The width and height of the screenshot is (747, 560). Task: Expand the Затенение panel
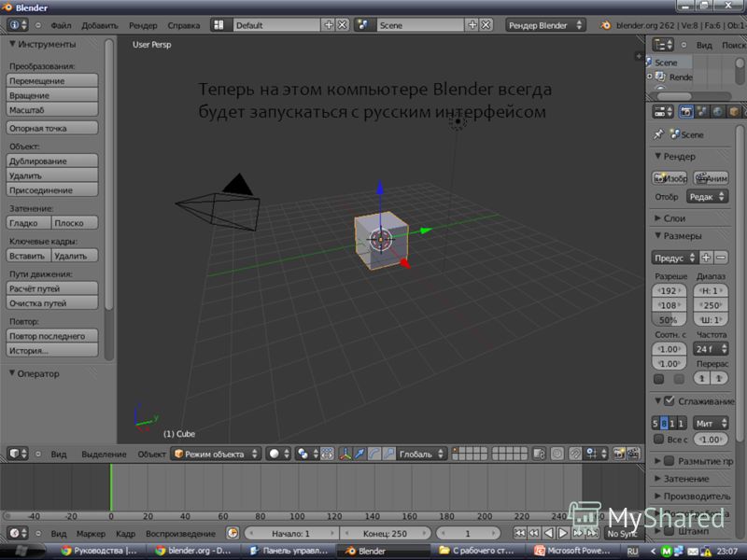pos(658,479)
